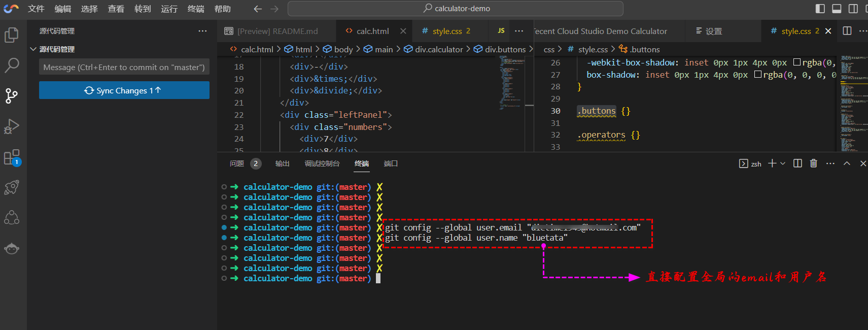Open the Explorer view in activity bar

(x=12, y=35)
